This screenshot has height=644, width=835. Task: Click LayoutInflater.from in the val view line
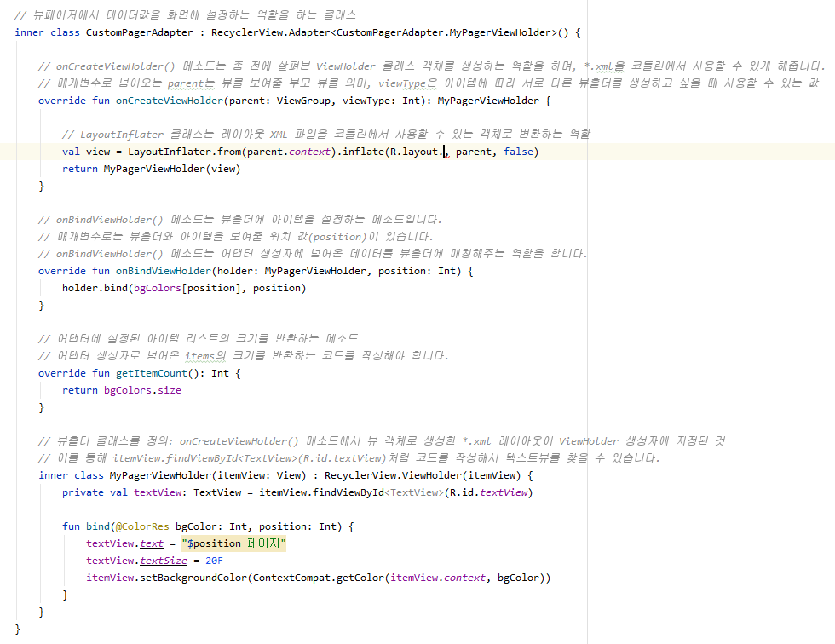pyautogui.click(x=185, y=152)
